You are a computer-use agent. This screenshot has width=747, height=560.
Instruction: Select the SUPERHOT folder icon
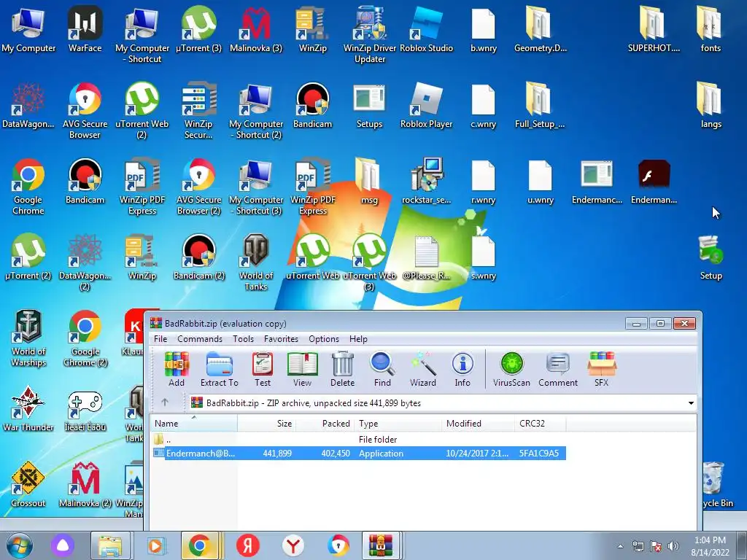654,29
